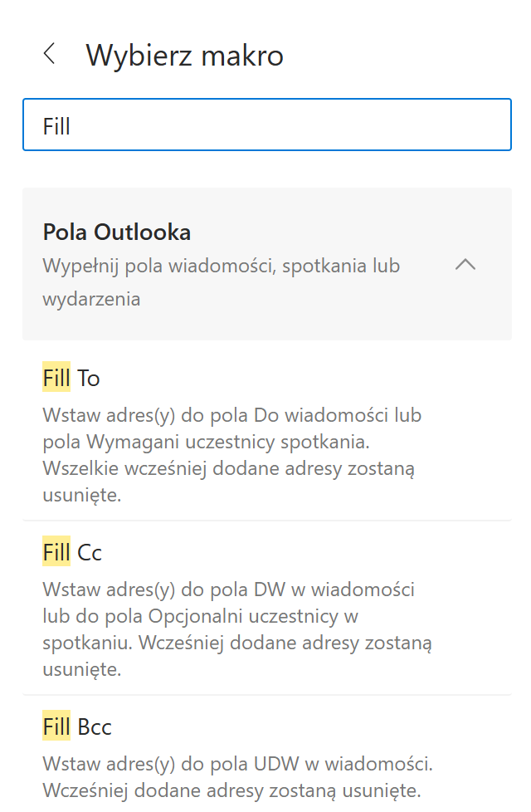Open the Wybierz makro title area
Image resolution: width=531 pixels, height=812 pixels.
click(184, 55)
